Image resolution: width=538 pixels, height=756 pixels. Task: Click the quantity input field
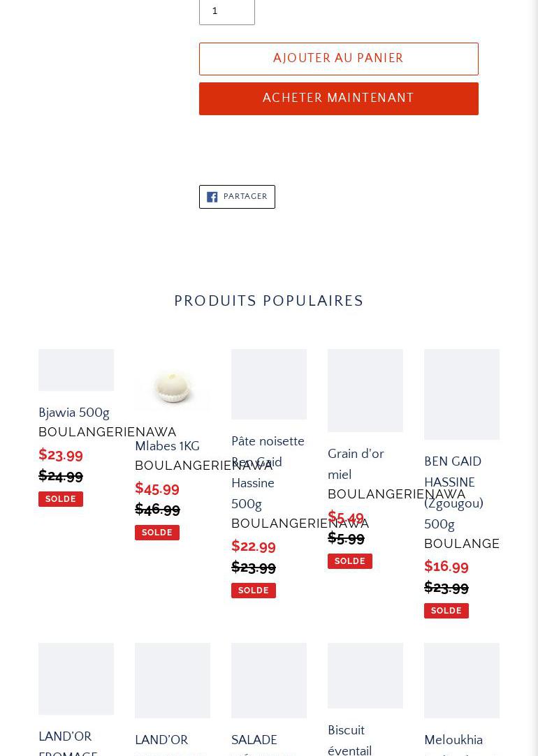pyautogui.click(x=226, y=11)
